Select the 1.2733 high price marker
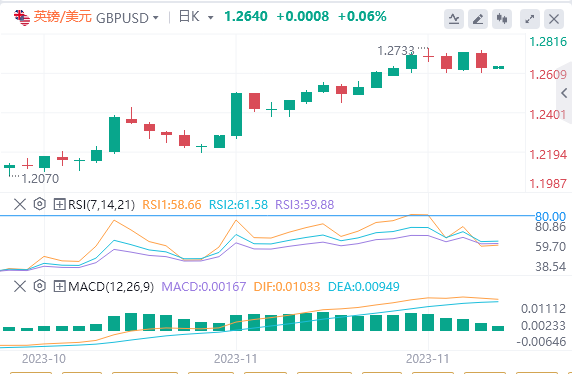Viewport: 572px width, 374px height. (x=396, y=51)
